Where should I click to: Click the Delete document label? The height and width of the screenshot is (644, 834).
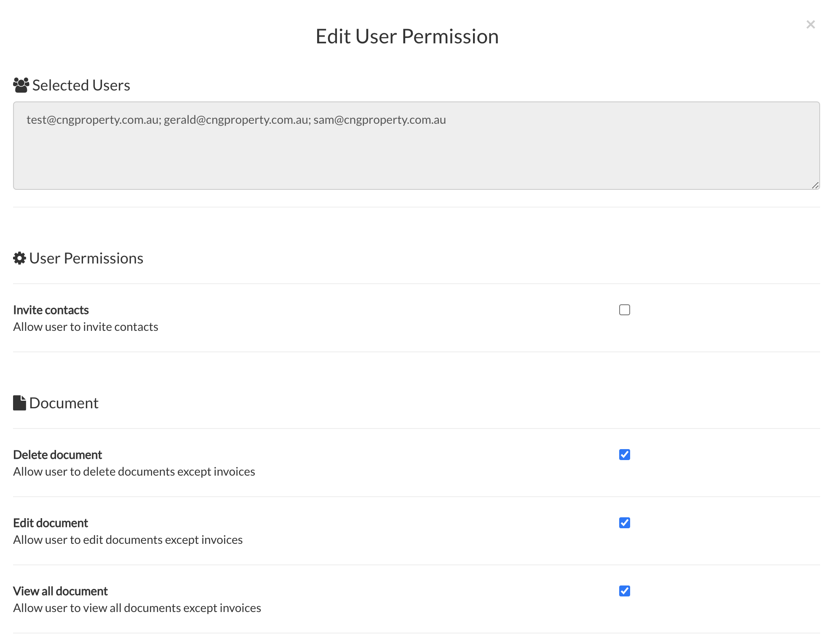(x=58, y=455)
